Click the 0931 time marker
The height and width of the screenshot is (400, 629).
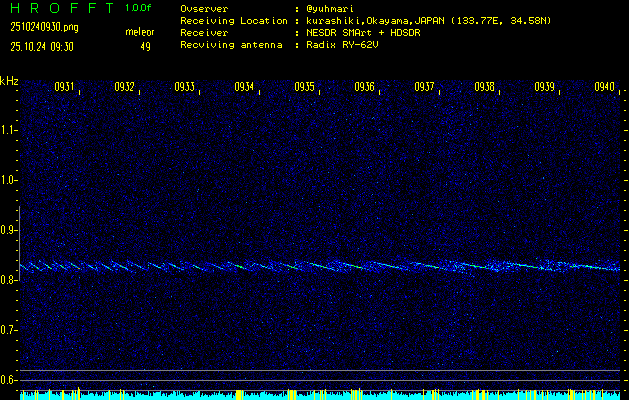tap(64, 87)
